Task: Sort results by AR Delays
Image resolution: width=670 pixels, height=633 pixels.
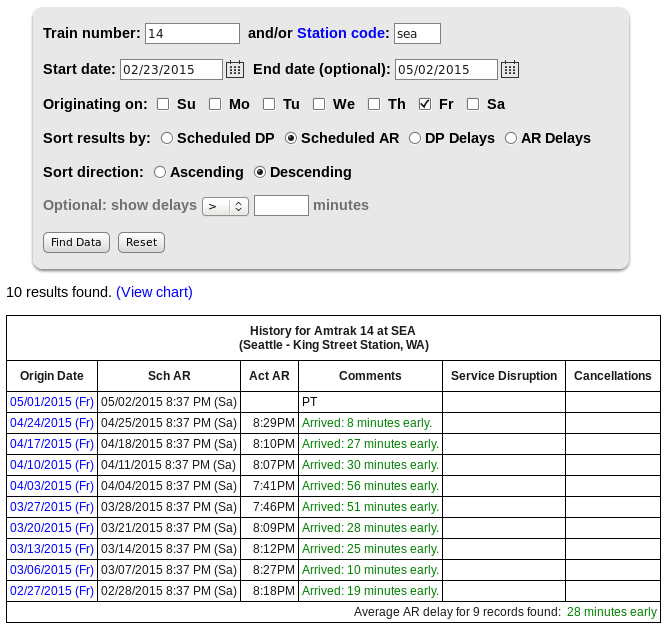Action: tap(511, 138)
